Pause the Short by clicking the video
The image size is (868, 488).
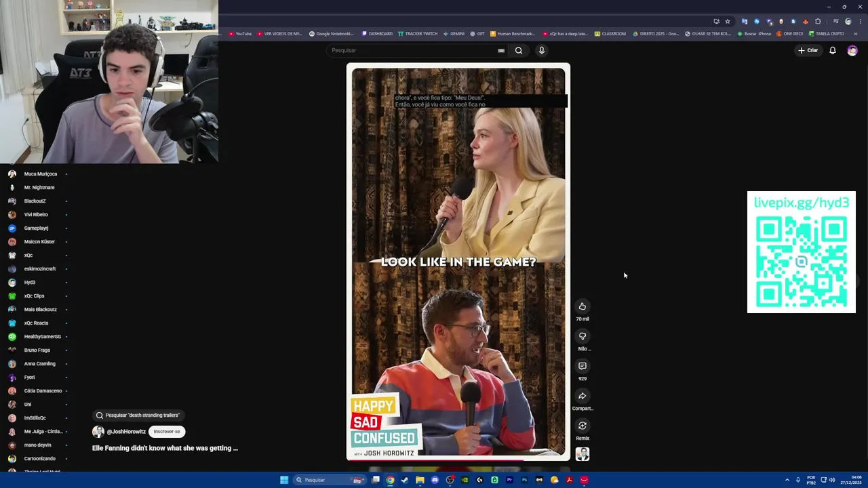[x=458, y=262]
